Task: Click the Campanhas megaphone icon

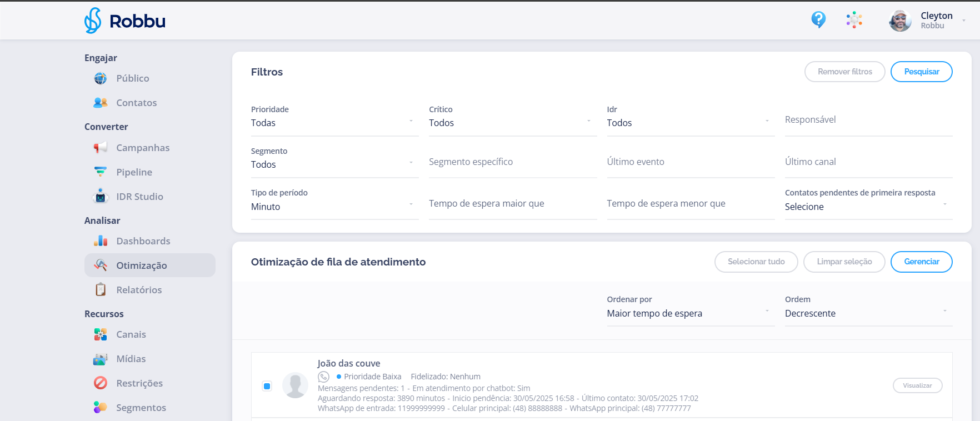Action: point(101,148)
